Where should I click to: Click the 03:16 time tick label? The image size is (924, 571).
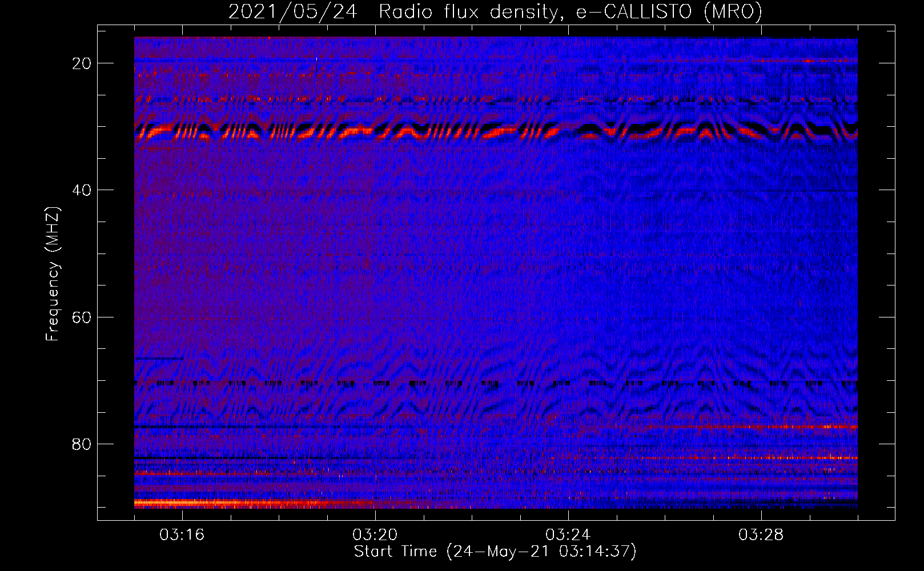182,535
